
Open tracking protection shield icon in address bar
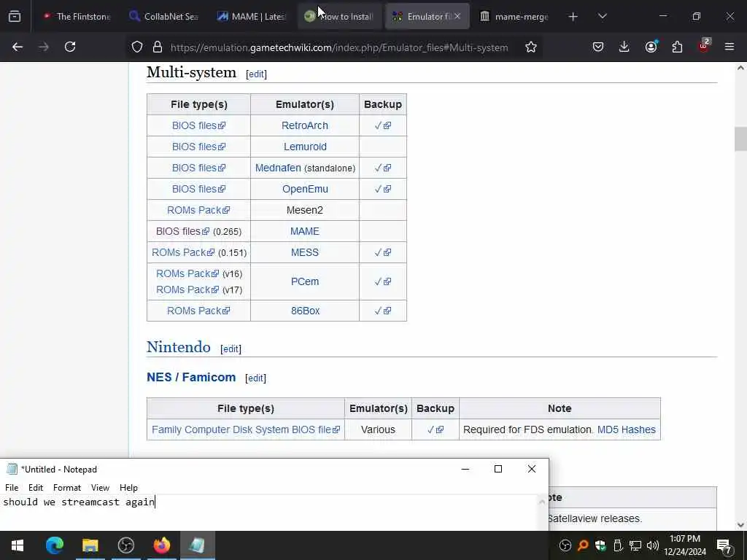tap(137, 47)
